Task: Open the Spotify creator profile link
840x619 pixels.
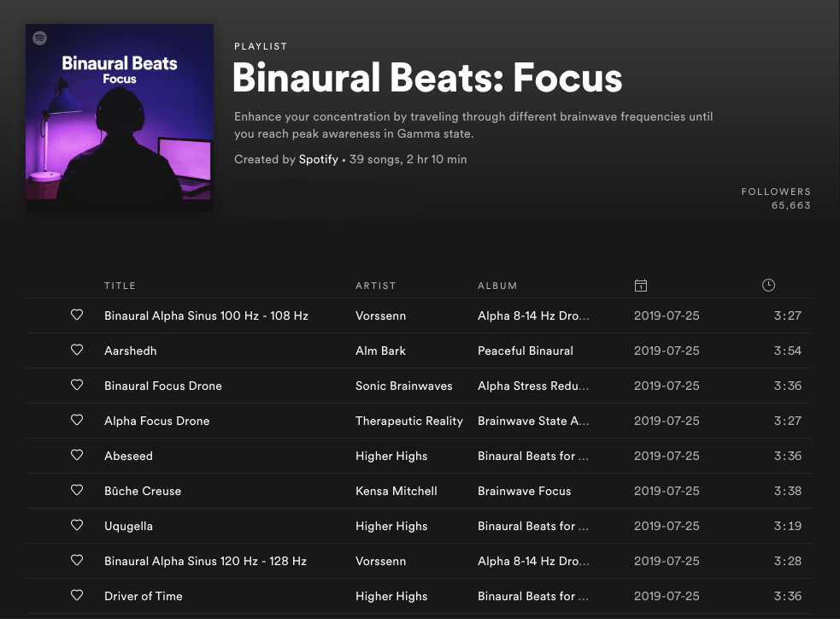Action: click(x=318, y=160)
